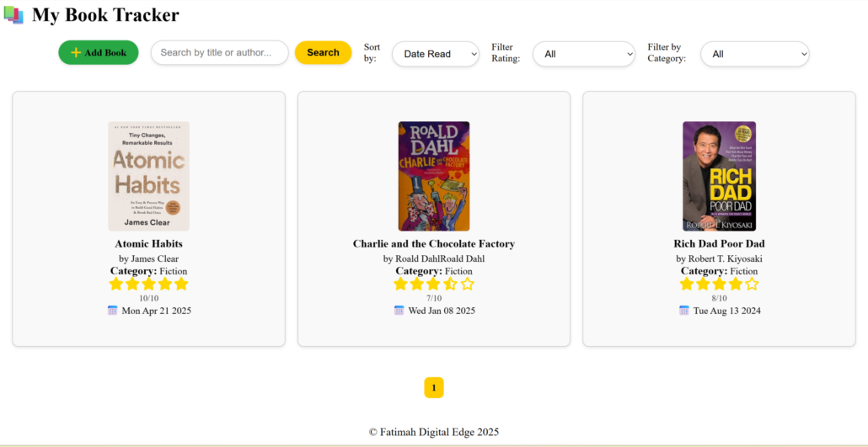Click the Charlie and the Chocolate Factory title
Screen dimensions: 868x447
434,243
